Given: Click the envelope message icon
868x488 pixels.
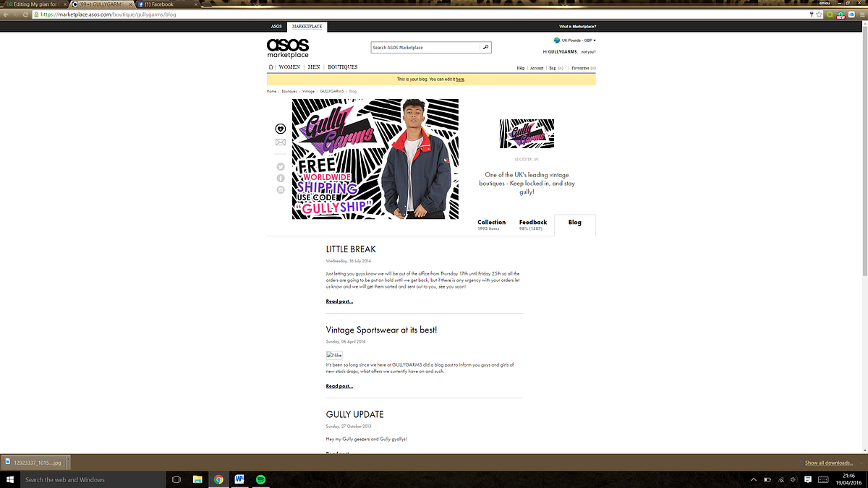Looking at the screenshot, I should [281, 142].
